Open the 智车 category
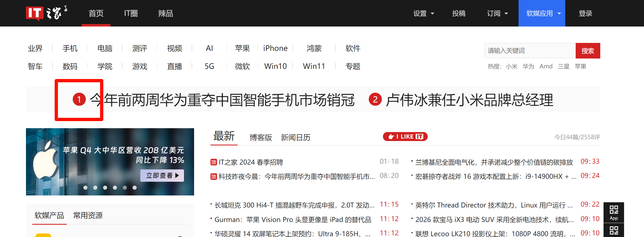This screenshot has width=644, height=237. pos(35,66)
